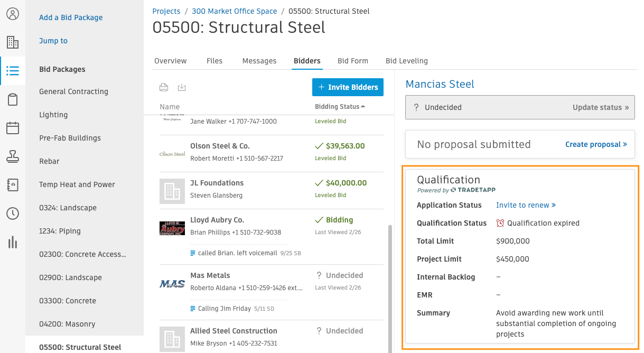The height and width of the screenshot is (353, 644).
Task: Click the $40,000.00 leveled bid amount
Action: point(346,183)
